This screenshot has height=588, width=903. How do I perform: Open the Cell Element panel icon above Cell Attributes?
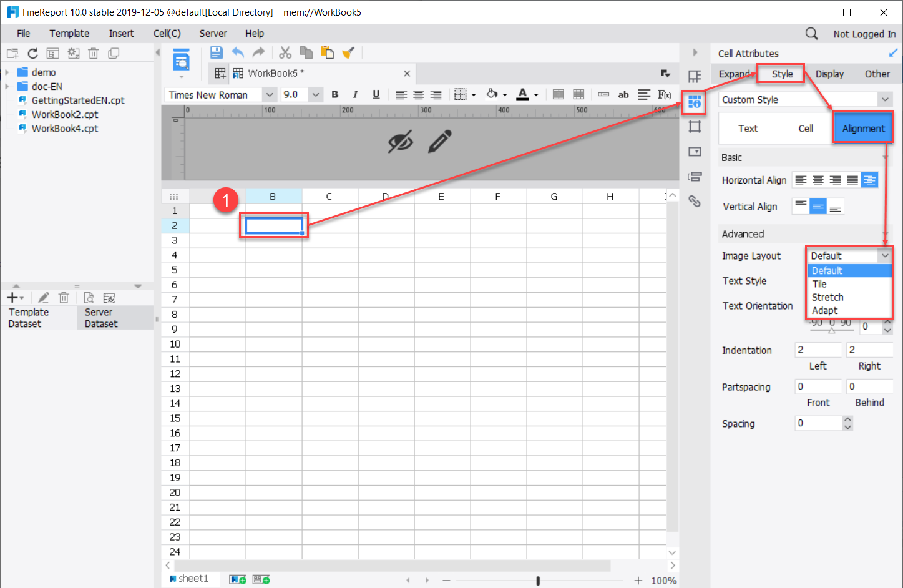coord(694,76)
